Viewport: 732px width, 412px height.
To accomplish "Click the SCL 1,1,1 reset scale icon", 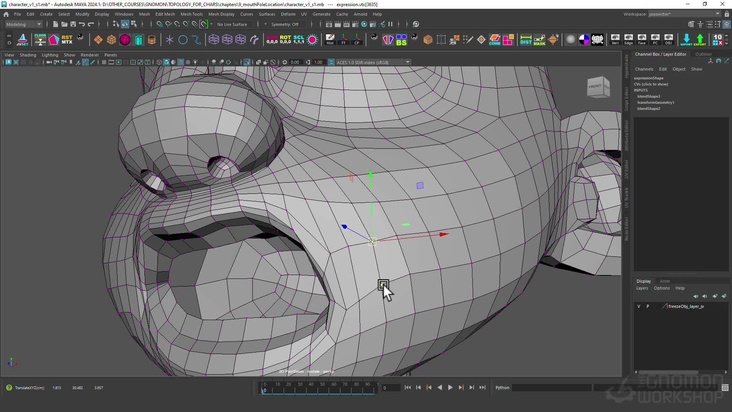I will click(x=298, y=40).
